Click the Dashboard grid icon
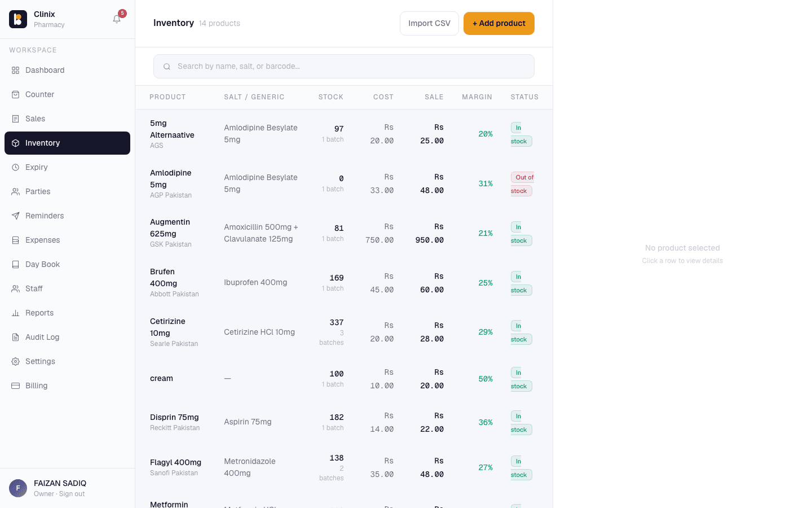The image size is (812, 508). pyautogui.click(x=16, y=71)
